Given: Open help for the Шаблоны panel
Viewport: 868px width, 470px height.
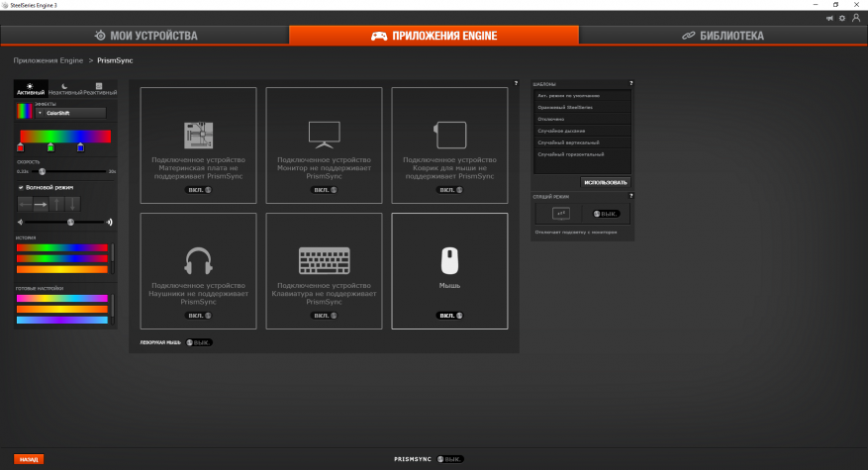Looking at the screenshot, I should 630,83.
